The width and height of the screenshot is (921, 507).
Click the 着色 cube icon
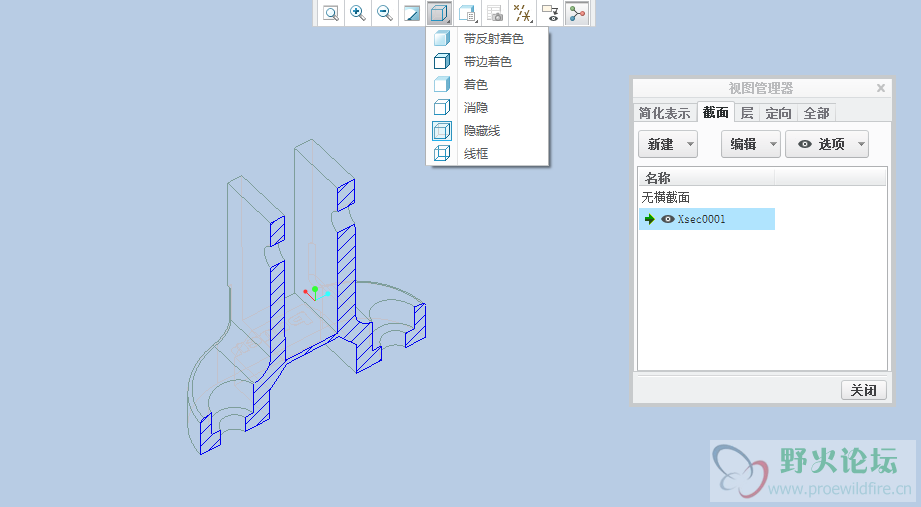point(442,85)
